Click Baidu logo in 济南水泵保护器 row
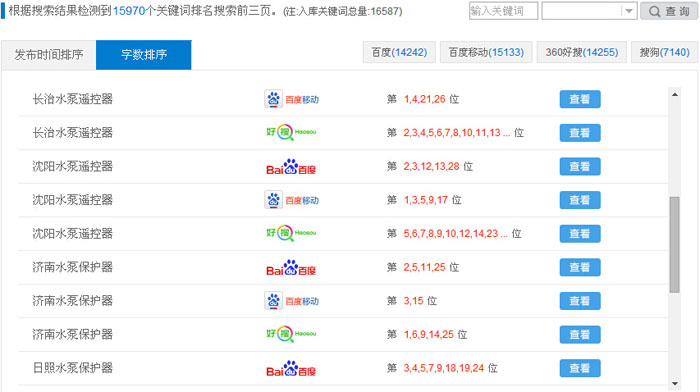Image resolution: width=700 pixels, height=392 pixels. [291, 268]
